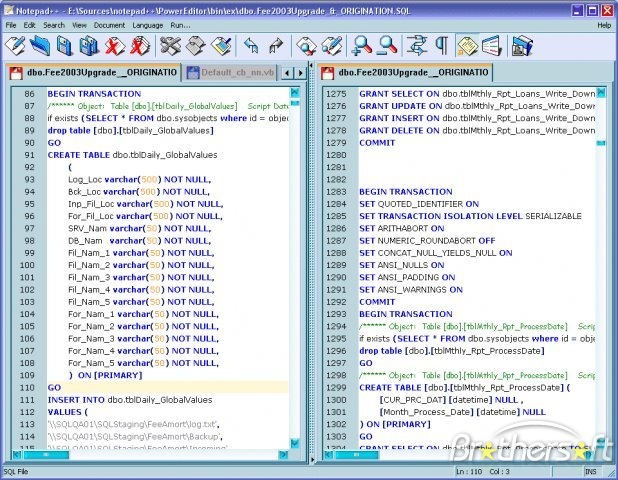
Task: Click the Zoom In magnifier icon
Action: click(x=362, y=46)
